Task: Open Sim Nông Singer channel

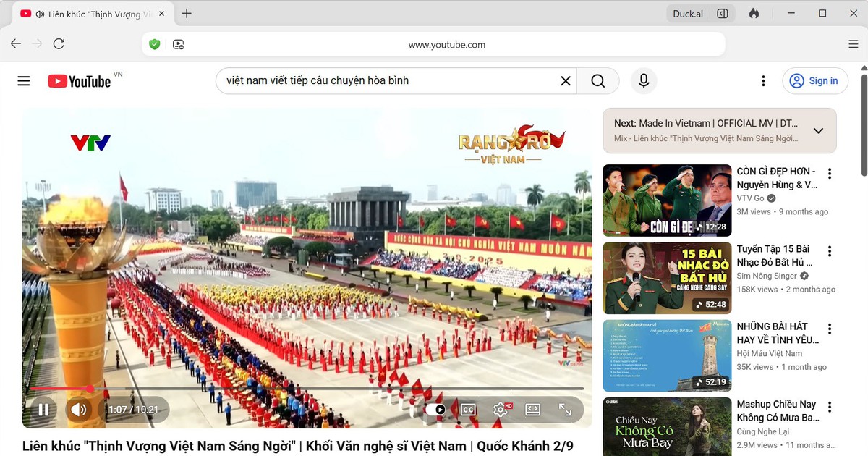Action: pyautogui.click(x=767, y=276)
